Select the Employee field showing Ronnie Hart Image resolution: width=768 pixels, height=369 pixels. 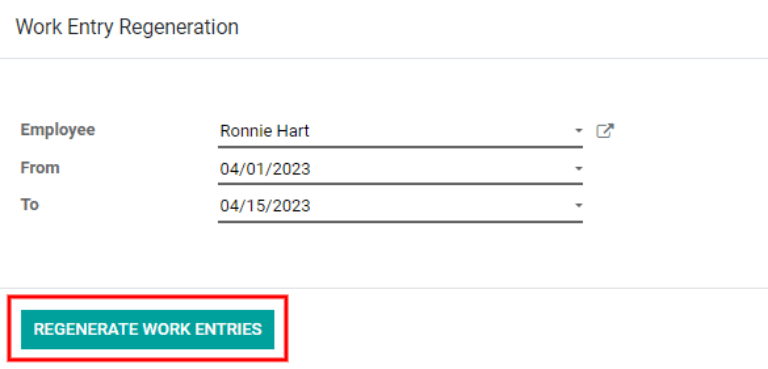point(400,131)
